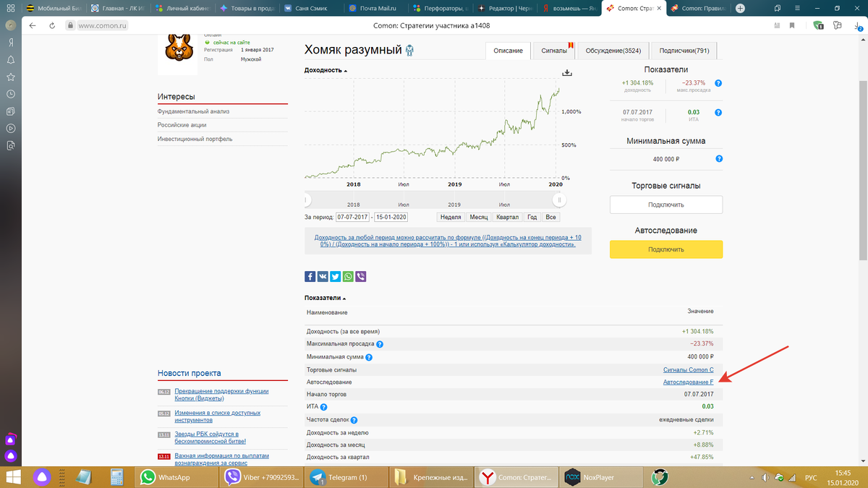Open news Важная информация по выплатам вознаграждения
868x488 pixels.
(x=221, y=459)
